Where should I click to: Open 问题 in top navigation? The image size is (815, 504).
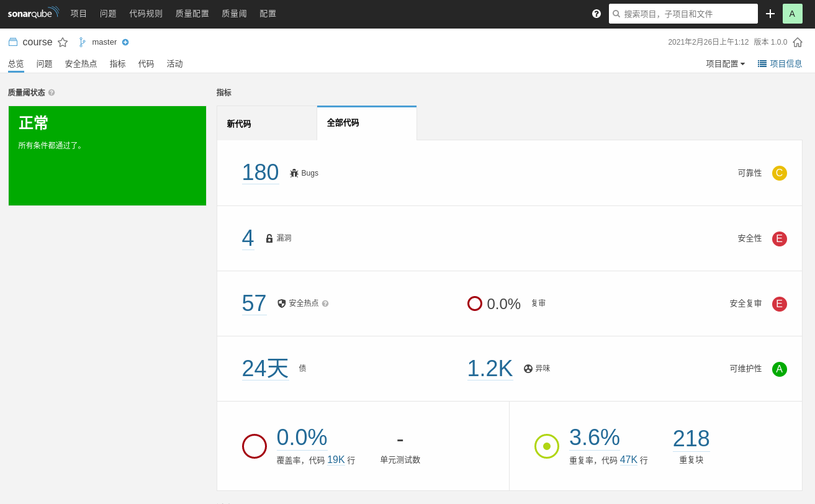109,14
